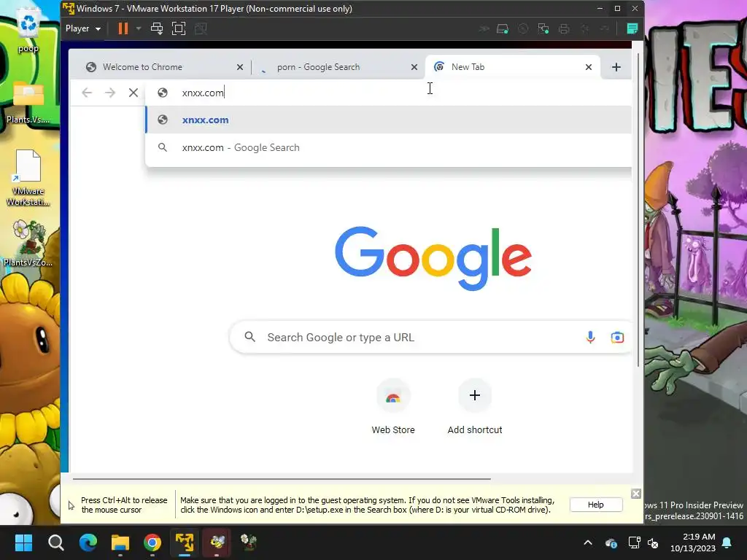Open a new Chrome tab with plus button
Image resolution: width=747 pixels, height=560 pixels.
[x=616, y=67]
